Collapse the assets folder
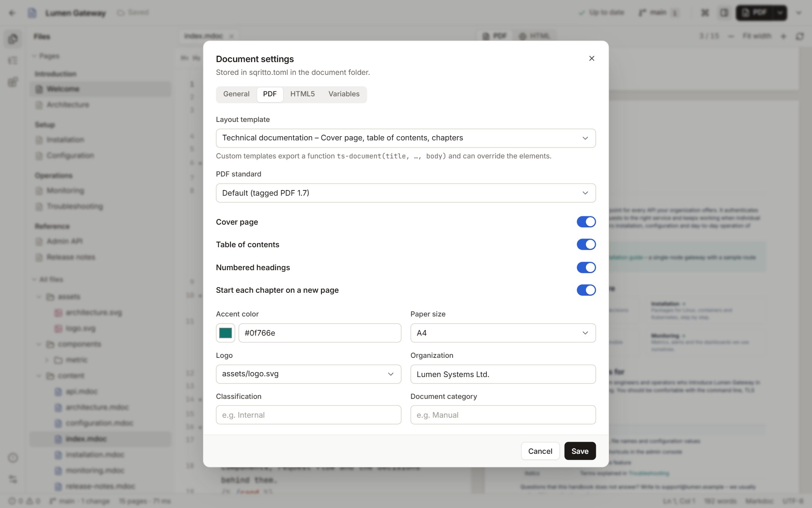Viewport: 812px width, 508px height. tap(39, 297)
